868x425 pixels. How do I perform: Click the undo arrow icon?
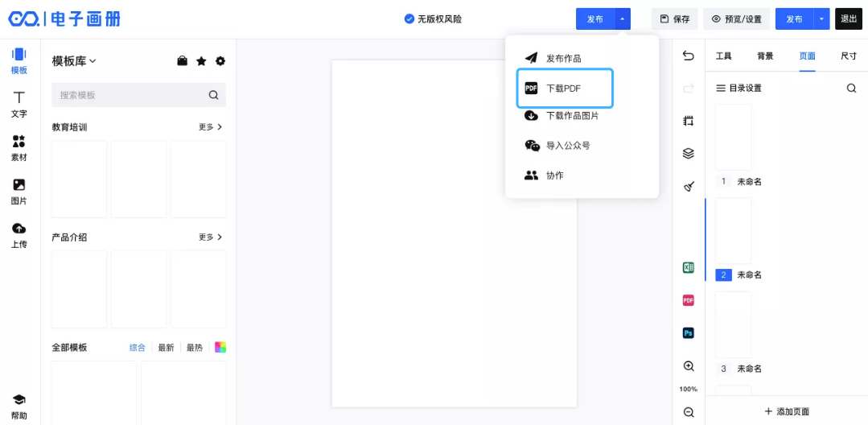[688, 56]
